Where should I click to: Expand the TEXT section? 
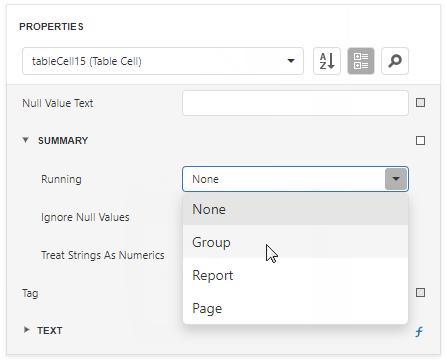click(x=26, y=330)
